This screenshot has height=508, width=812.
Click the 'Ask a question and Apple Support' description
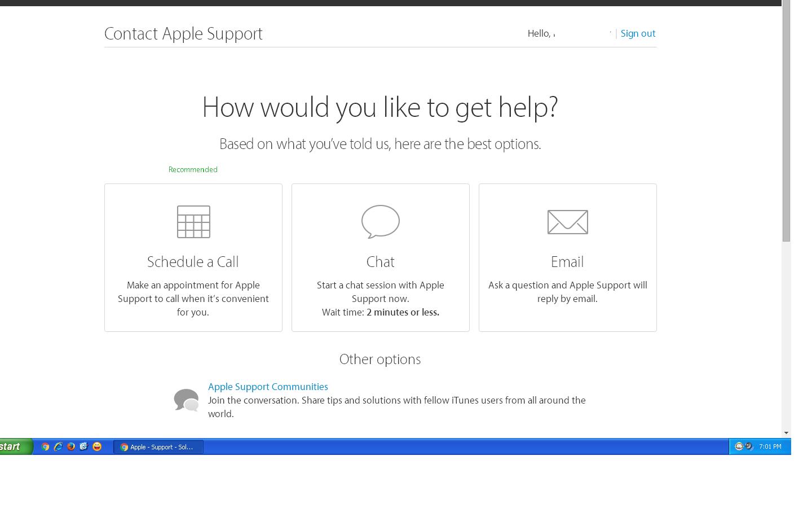[x=568, y=292]
